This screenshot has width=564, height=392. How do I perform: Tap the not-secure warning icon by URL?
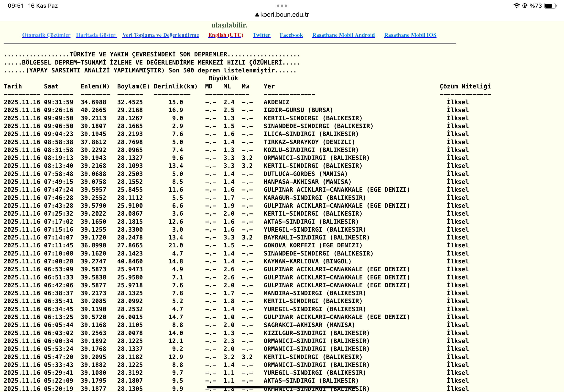(257, 15)
